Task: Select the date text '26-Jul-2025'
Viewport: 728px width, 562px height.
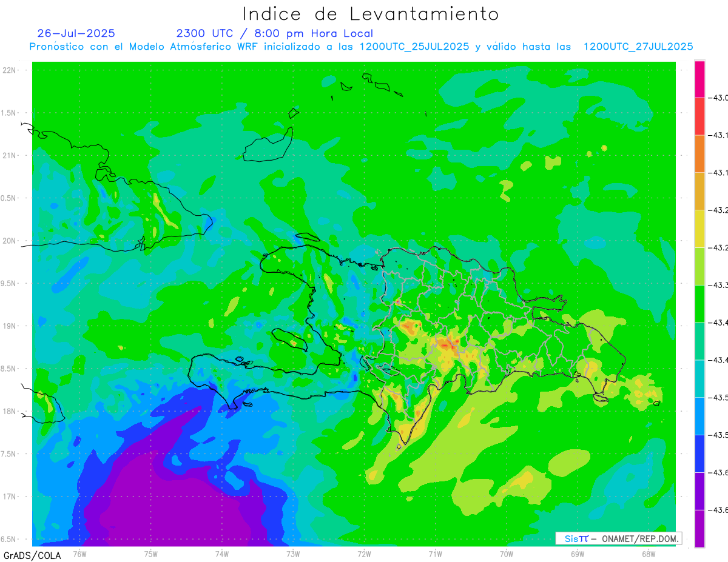Action: pos(76,33)
